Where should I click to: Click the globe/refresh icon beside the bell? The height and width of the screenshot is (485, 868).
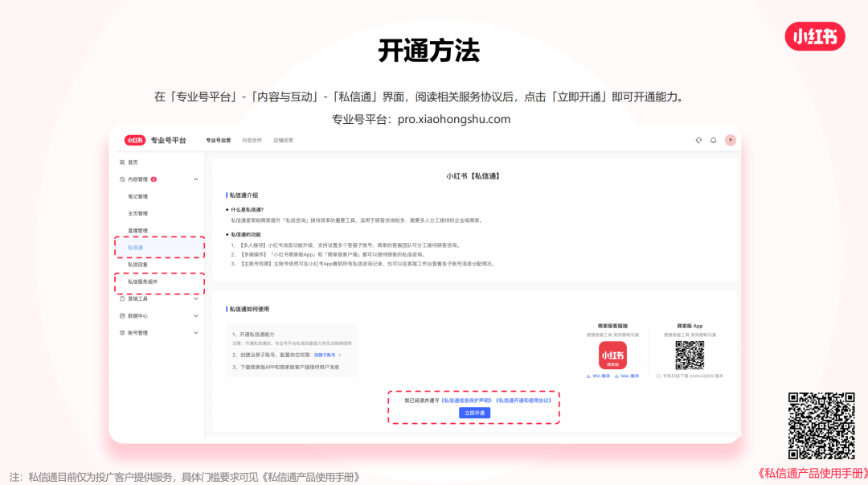[x=698, y=139]
